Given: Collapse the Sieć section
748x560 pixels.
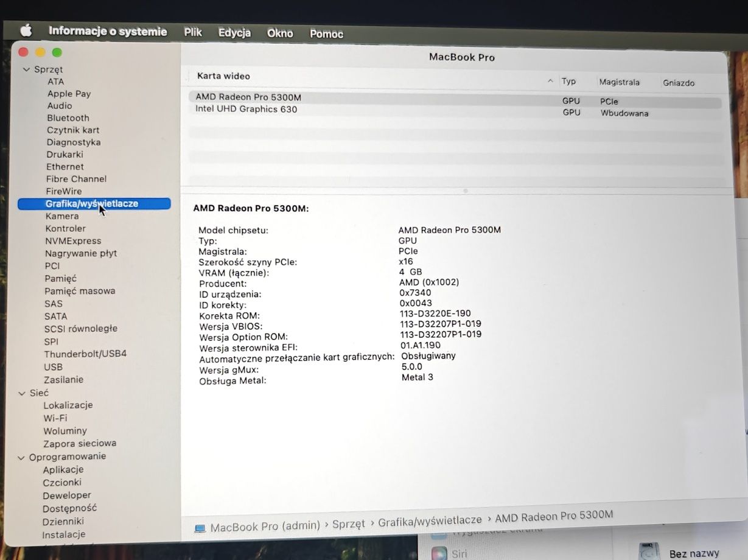Looking at the screenshot, I should [x=22, y=393].
